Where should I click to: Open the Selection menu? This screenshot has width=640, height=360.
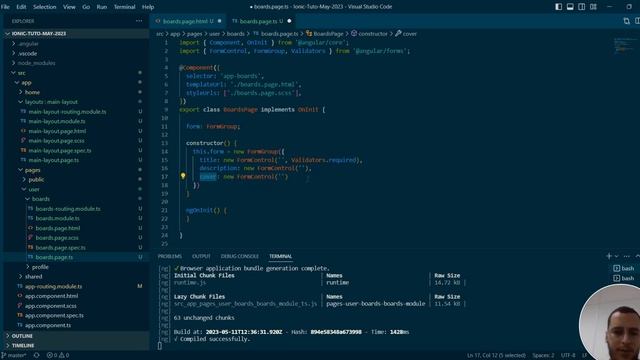tap(44, 7)
